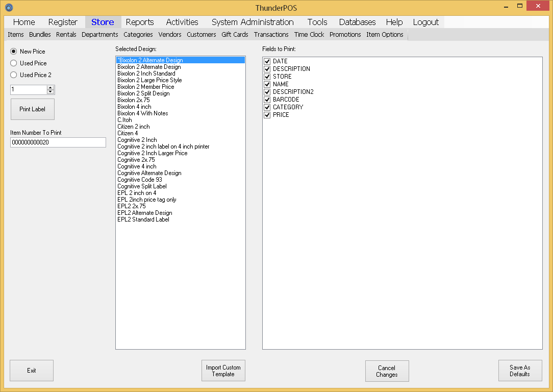
Task: Select the C.Itoh design
Action: pos(181,120)
